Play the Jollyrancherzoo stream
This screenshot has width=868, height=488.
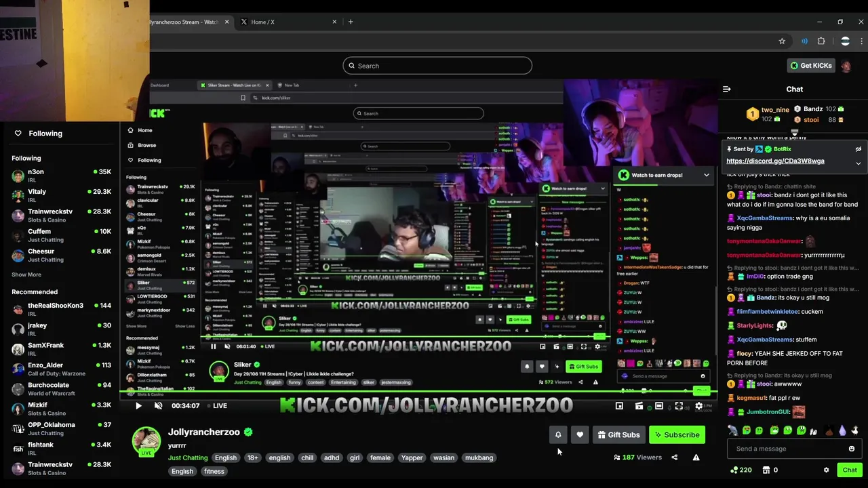tap(138, 406)
